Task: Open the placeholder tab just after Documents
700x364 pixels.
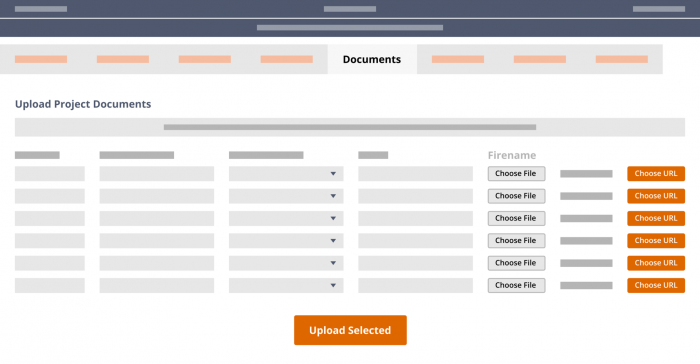Action: (x=458, y=59)
